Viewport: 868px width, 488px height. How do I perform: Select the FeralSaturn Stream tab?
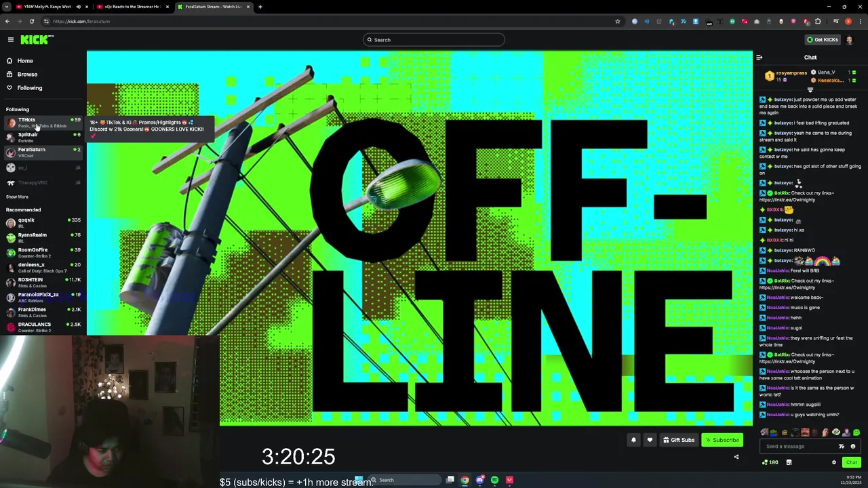pyautogui.click(x=213, y=7)
